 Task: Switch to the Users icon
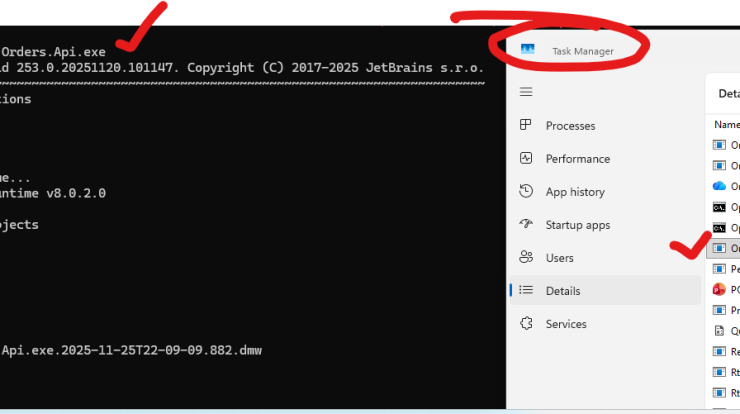point(526,258)
